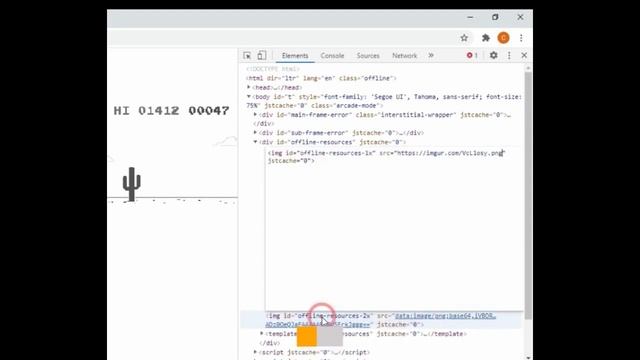Viewport: 640px width, 360px height.
Task: Bookmark this page with the star icon
Action: [464, 38]
